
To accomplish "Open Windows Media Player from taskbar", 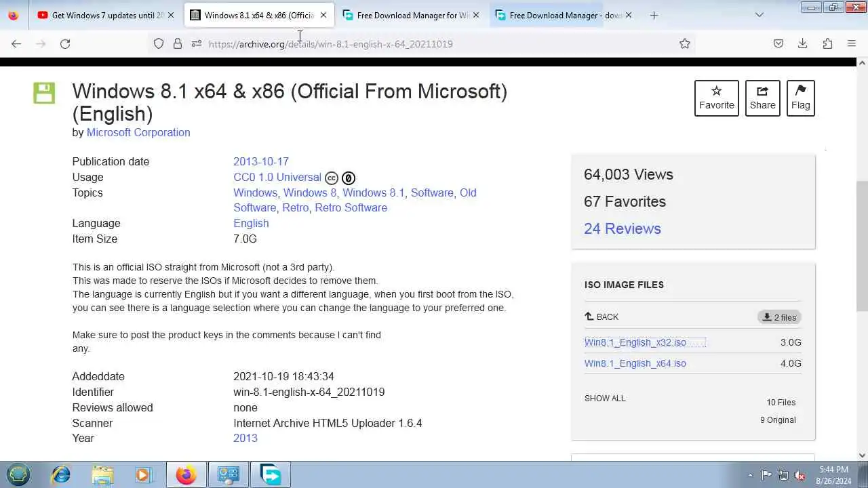I will (143, 474).
